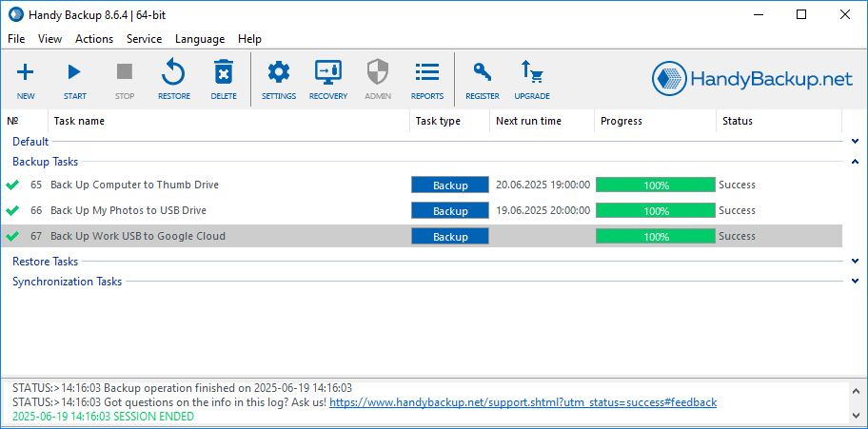Collapse the Backup Tasks group chevron

pos(856,162)
